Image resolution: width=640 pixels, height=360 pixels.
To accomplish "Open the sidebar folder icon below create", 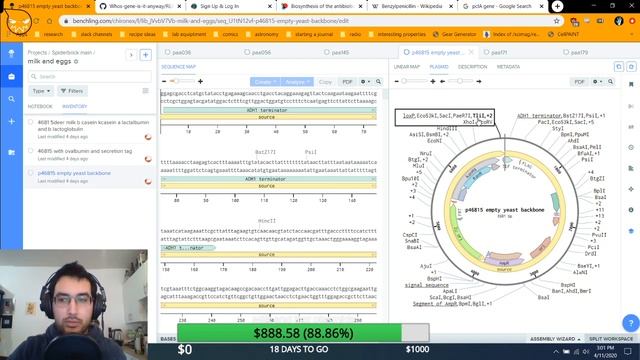I will [11, 152].
